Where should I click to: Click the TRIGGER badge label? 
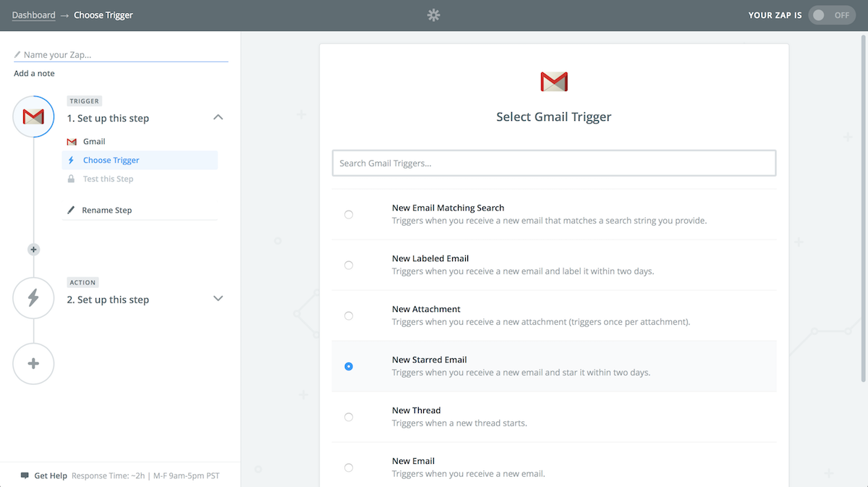tap(85, 101)
